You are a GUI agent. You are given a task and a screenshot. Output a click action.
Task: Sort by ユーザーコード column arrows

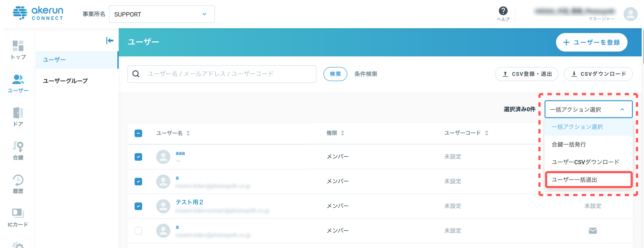[x=487, y=133]
